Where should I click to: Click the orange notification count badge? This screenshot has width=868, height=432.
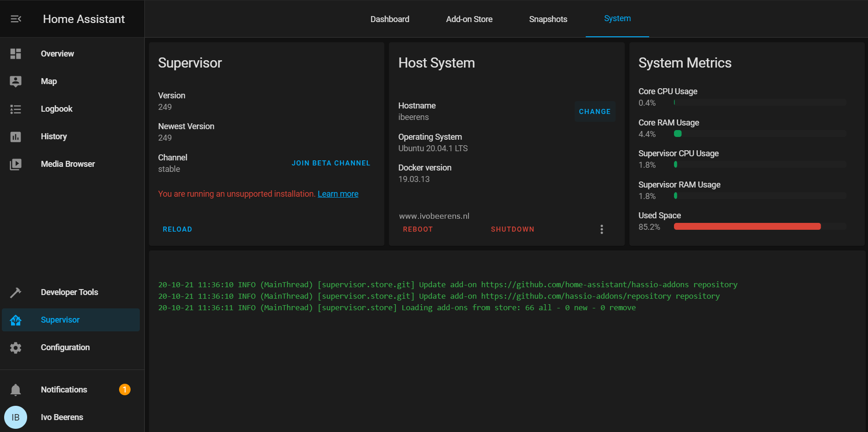[125, 390]
